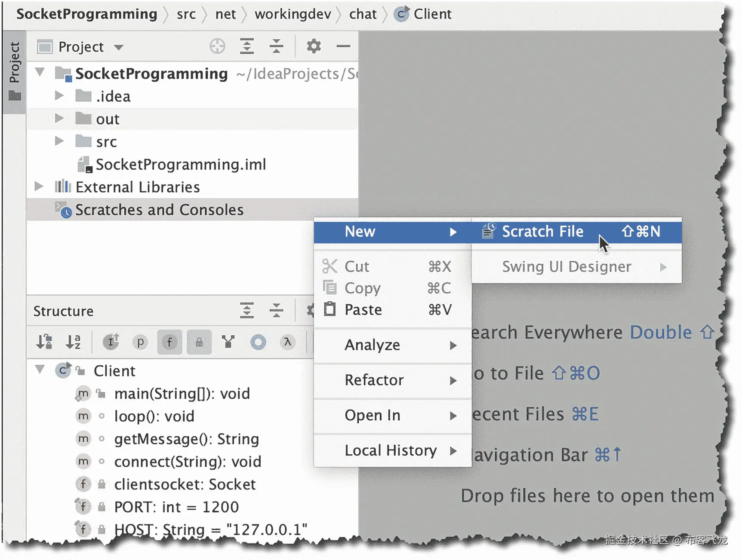
Task: Click the workingdev breadcrumb
Action: pos(293,14)
